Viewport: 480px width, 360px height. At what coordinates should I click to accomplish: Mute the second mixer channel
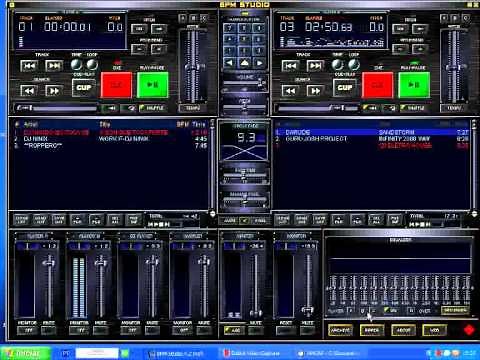pos(101,330)
